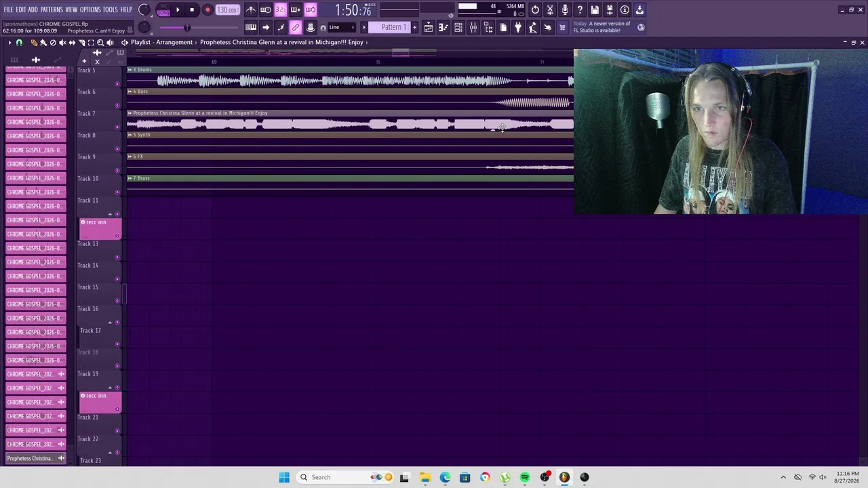Open the EDIT menu
868x488 pixels.
pyautogui.click(x=21, y=9)
